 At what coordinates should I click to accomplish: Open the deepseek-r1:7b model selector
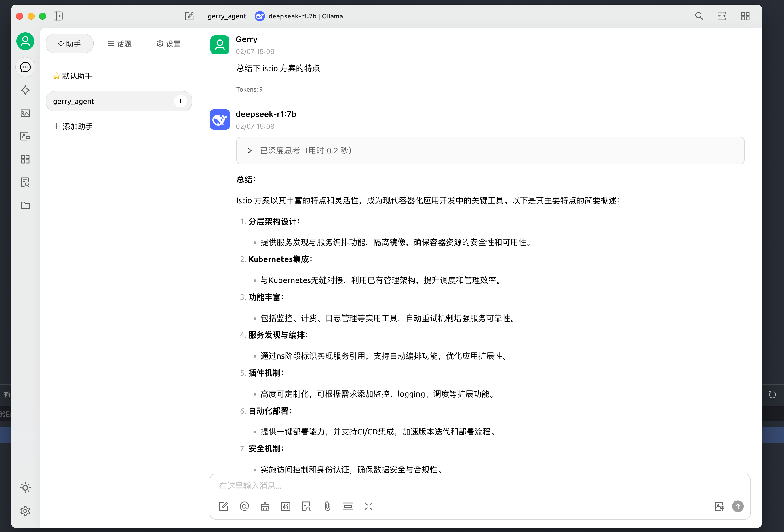pyautogui.click(x=299, y=16)
